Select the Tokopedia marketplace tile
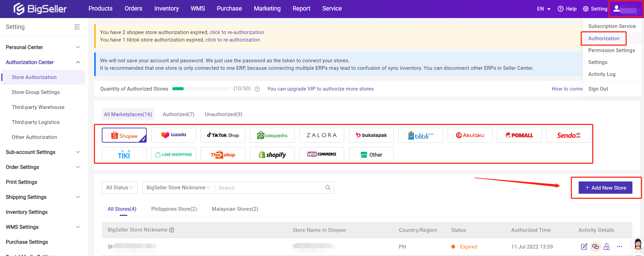 tap(272, 135)
